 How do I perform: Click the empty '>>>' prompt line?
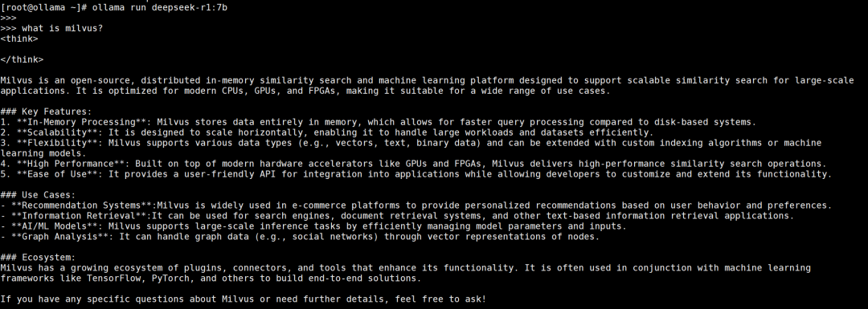8,18
